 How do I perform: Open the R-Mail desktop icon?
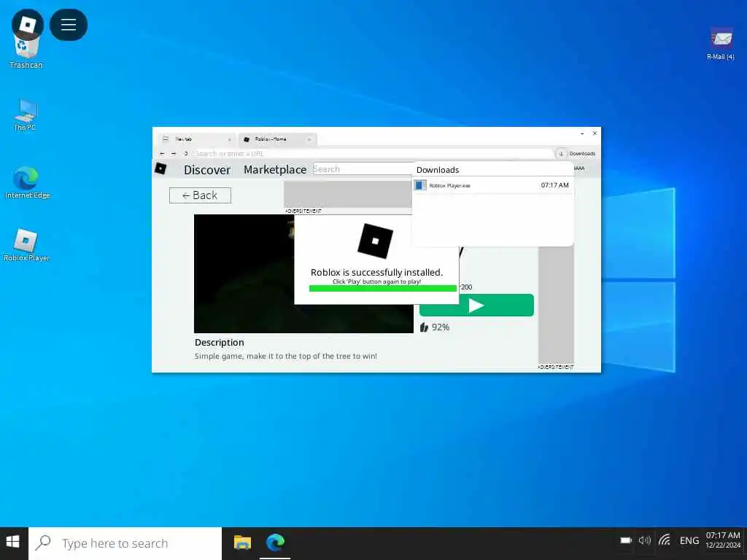(721, 44)
